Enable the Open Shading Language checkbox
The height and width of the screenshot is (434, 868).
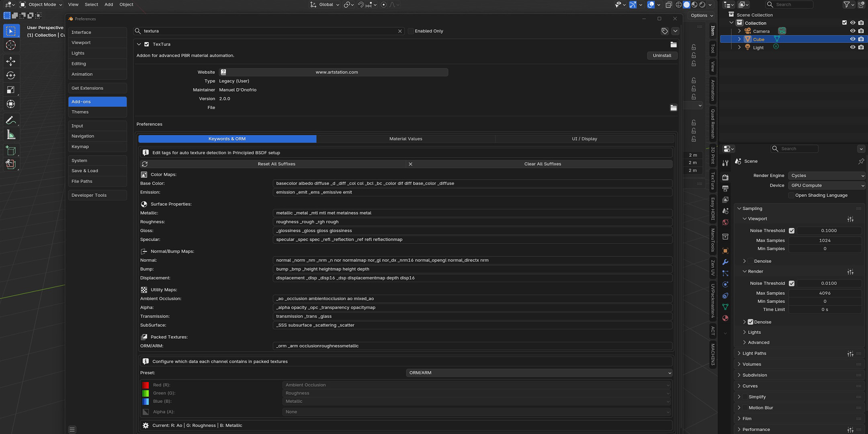point(791,195)
